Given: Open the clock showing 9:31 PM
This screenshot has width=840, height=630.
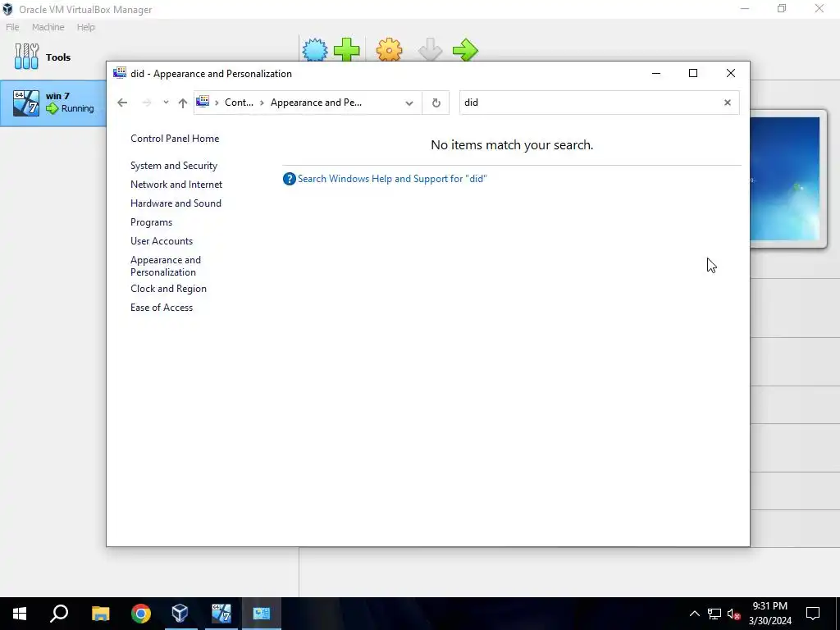Looking at the screenshot, I should [769, 614].
